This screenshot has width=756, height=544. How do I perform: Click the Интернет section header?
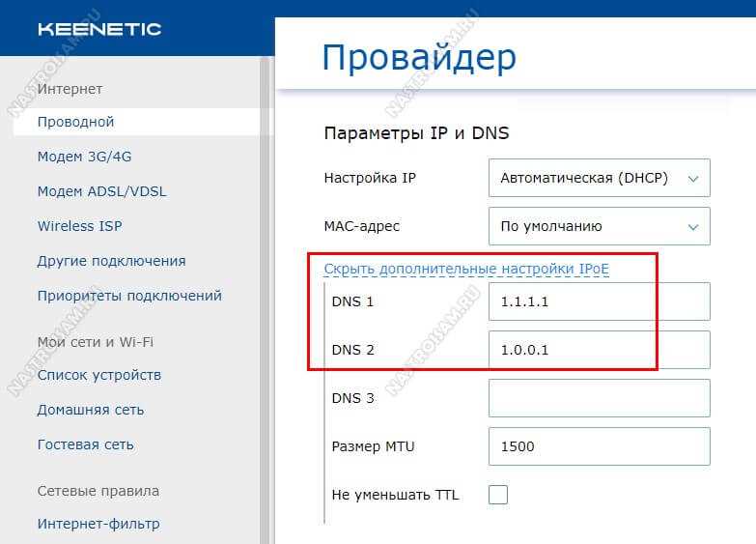click(70, 89)
